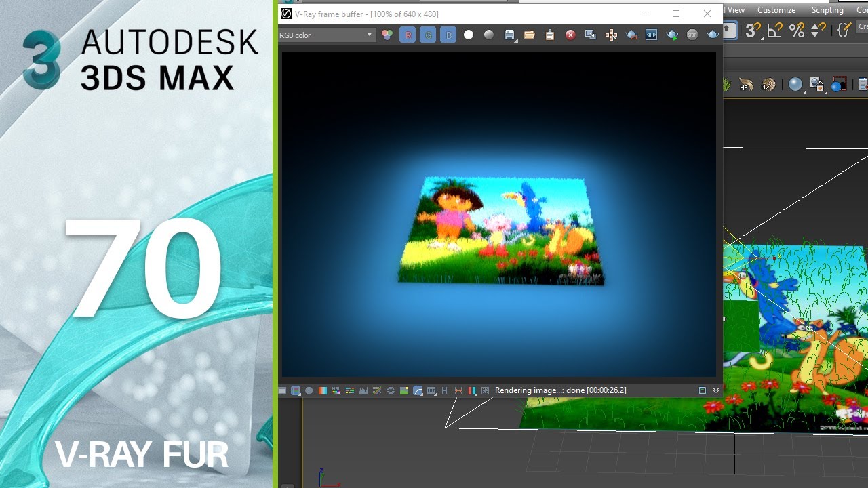Show corrections control folder icon in VFB bottom bar

[x=283, y=390]
